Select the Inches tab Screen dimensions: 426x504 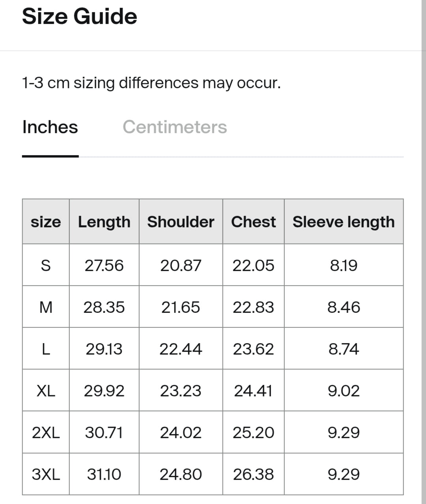[x=50, y=127]
